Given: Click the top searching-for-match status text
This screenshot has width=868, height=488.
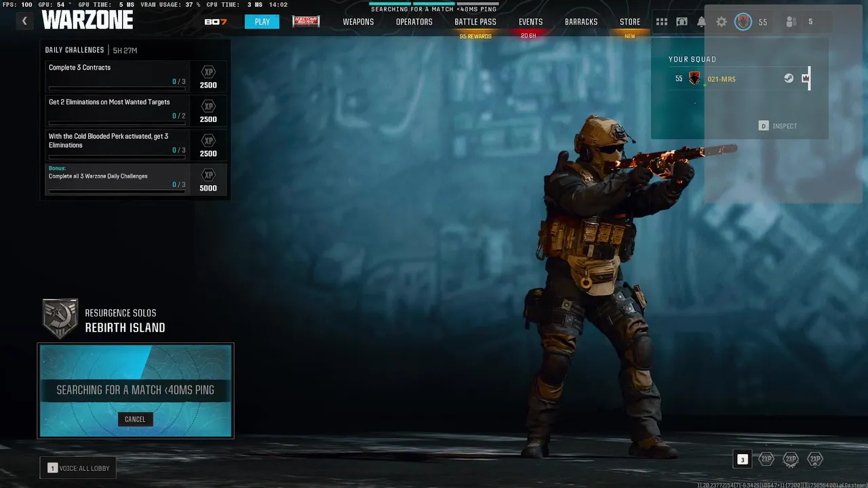Looking at the screenshot, I should click(434, 9).
